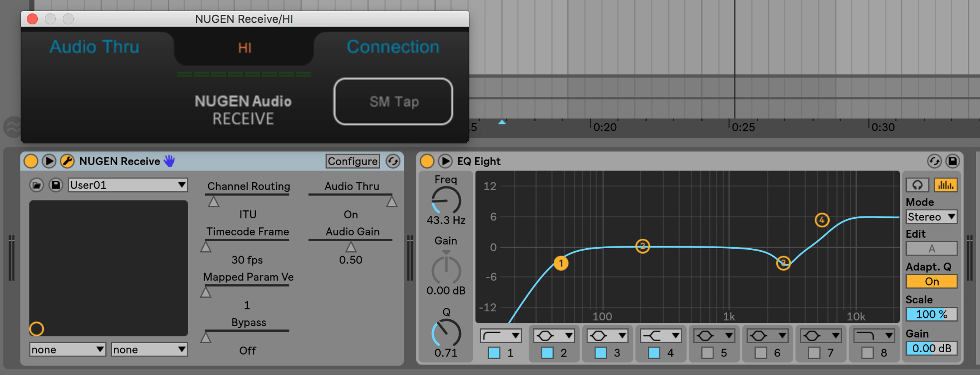Select EQ filter point 1 on curve

pyautogui.click(x=561, y=263)
